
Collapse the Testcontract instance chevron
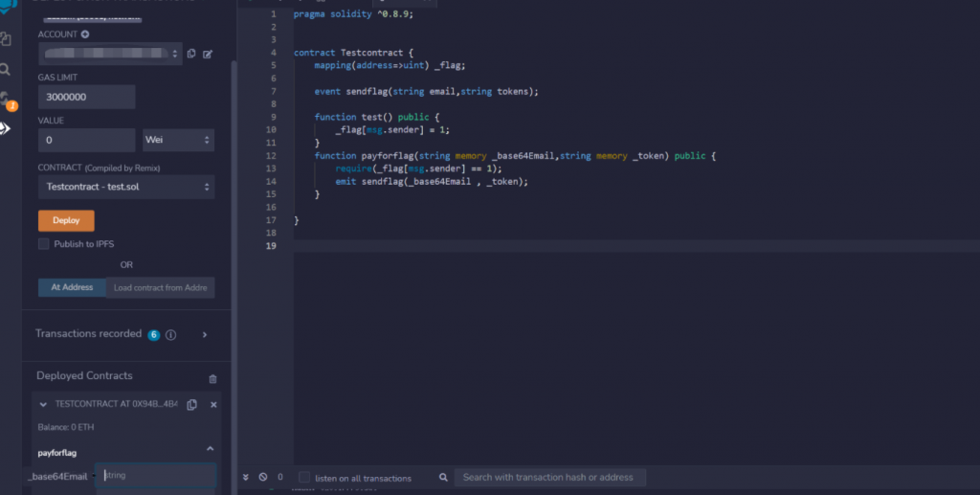tap(43, 405)
